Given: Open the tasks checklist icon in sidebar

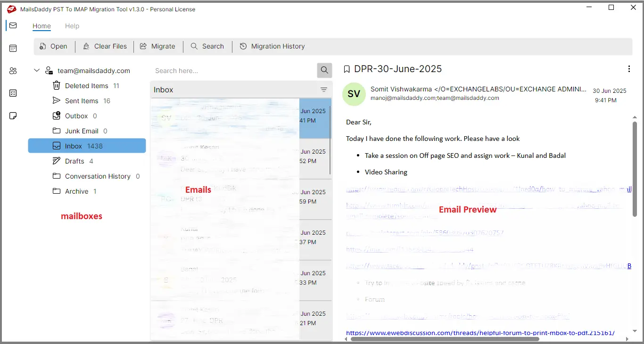Looking at the screenshot, I should (x=13, y=93).
